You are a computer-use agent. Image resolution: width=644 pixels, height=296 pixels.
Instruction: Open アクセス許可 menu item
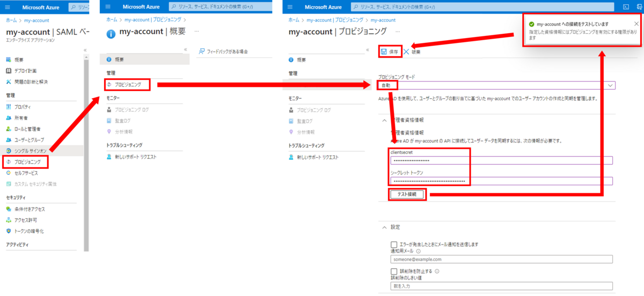click(22, 220)
